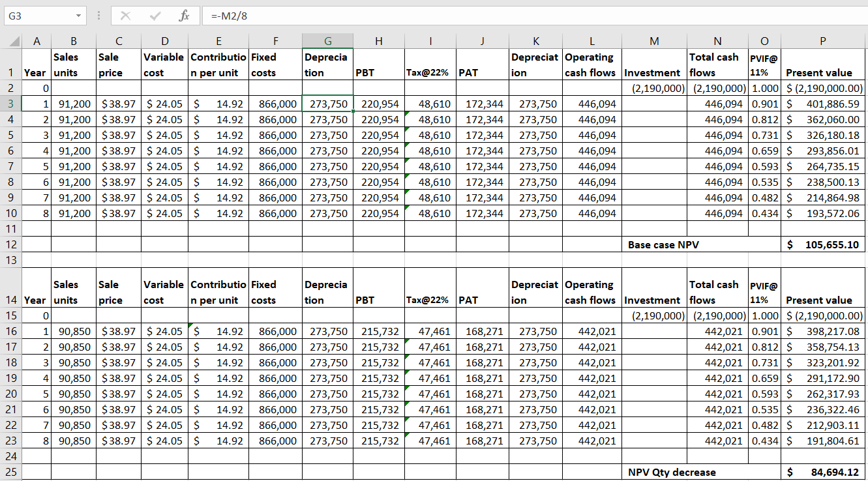
Task: Click cell P10 value 193,572.06
Action: (x=823, y=213)
